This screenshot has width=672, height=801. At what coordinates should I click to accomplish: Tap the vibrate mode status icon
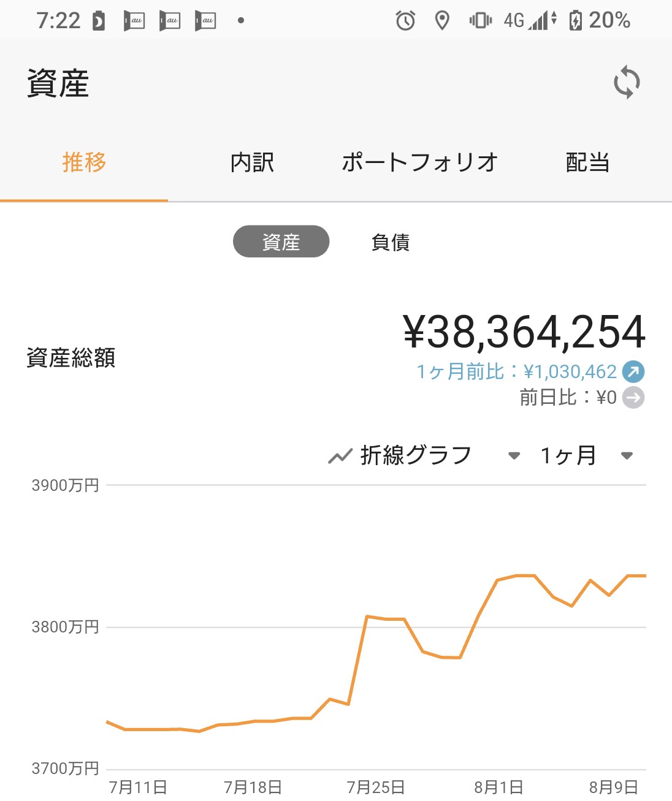coord(480,21)
